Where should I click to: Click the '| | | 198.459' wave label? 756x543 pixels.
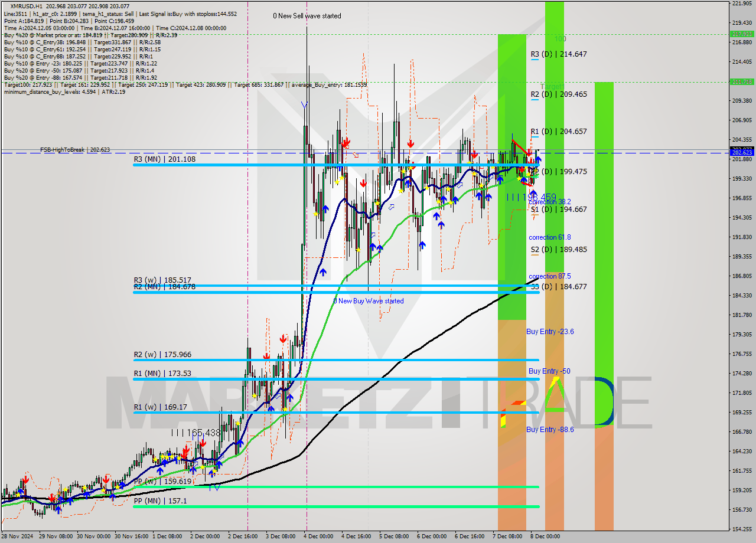tap(532, 197)
